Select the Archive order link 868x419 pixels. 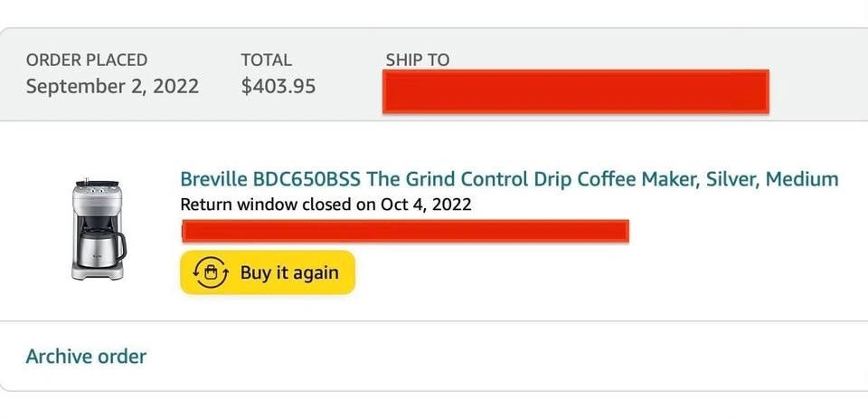(x=86, y=356)
